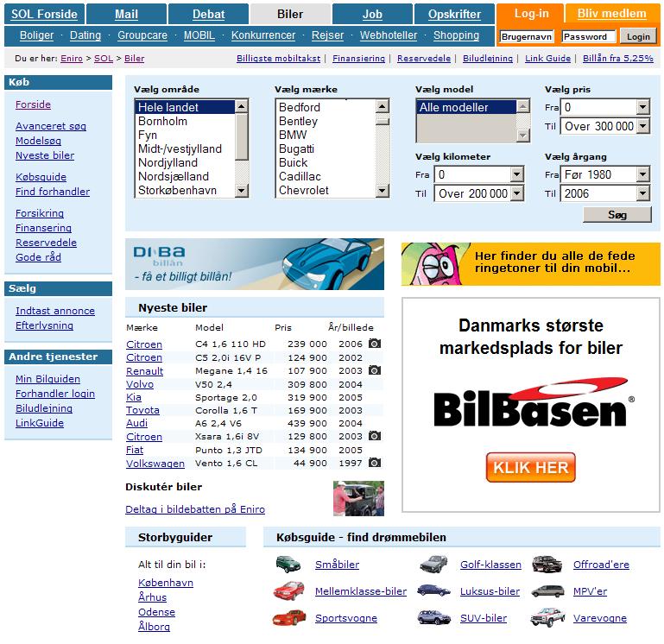Click camera icon in Renault Megane row
Image resolution: width=664 pixels, height=644 pixels.
(x=375, y=370)
